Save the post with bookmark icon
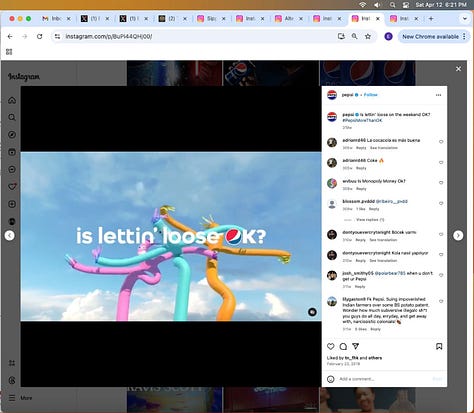Image resolution: width=474 pixels, height=413 pixels. 439,346
